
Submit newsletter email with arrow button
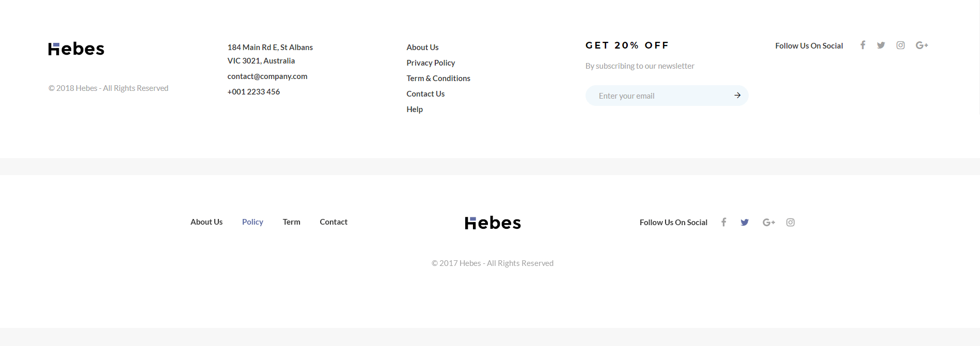point(737,96)
